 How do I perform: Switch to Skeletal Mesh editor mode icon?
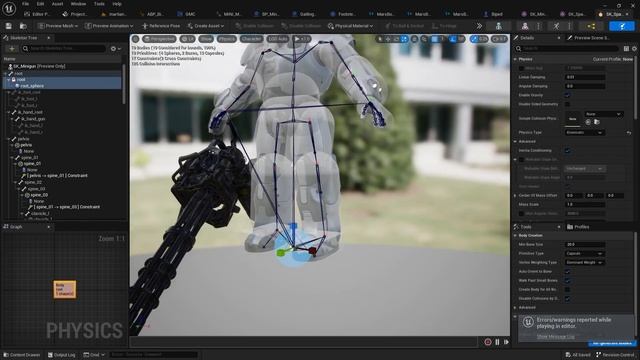point(525,26)
